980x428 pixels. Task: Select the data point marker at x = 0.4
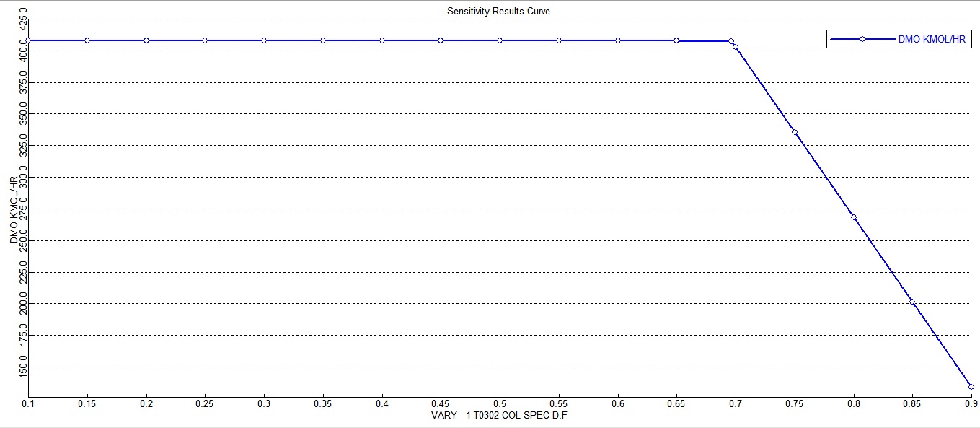coord(382,40)
